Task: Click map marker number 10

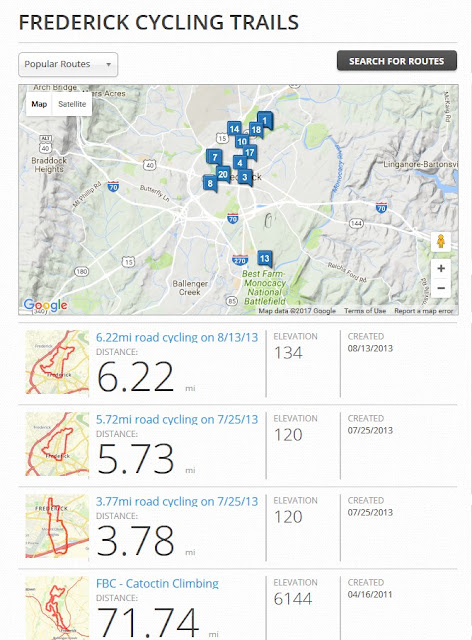Action: tap(242, 142)
